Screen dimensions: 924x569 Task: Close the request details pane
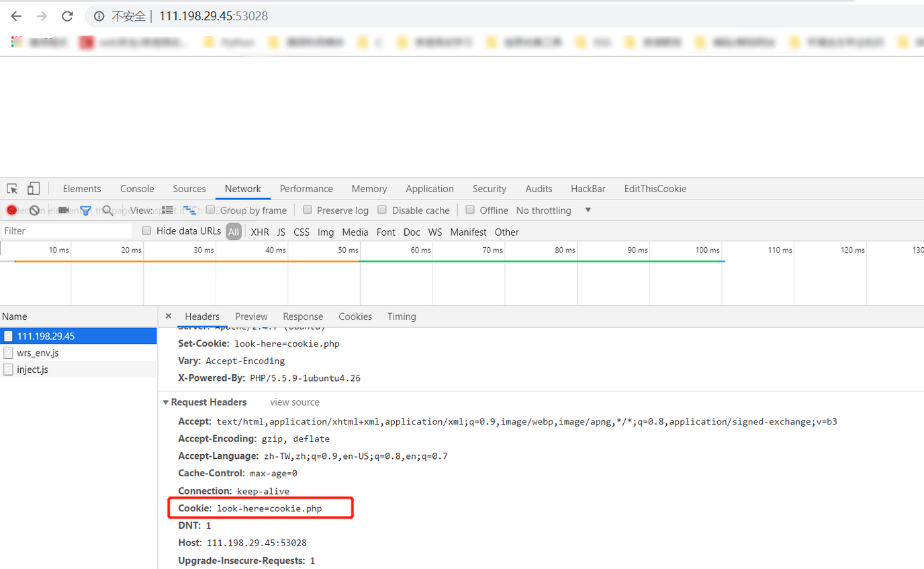pos(169,316)
